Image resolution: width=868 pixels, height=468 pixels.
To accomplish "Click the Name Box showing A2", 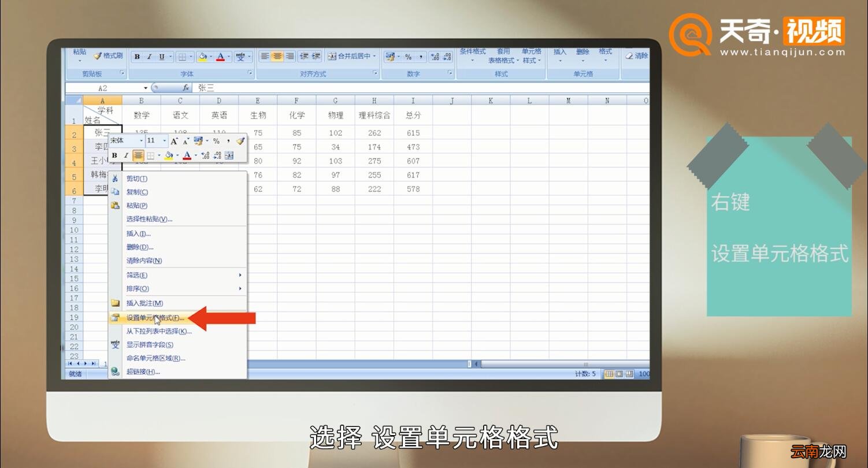I will 103,88.
